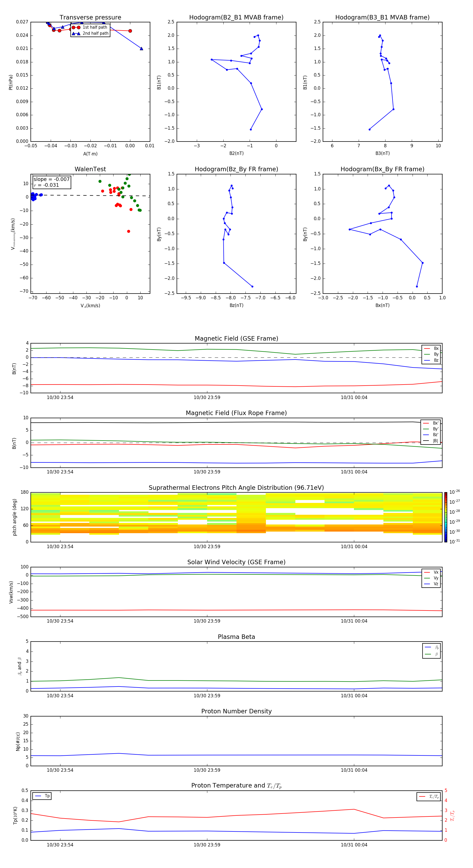This screenshot has height=868, width=473.
Task: Select the "Tp" legend in temperature plot
Action: point(42,796)
